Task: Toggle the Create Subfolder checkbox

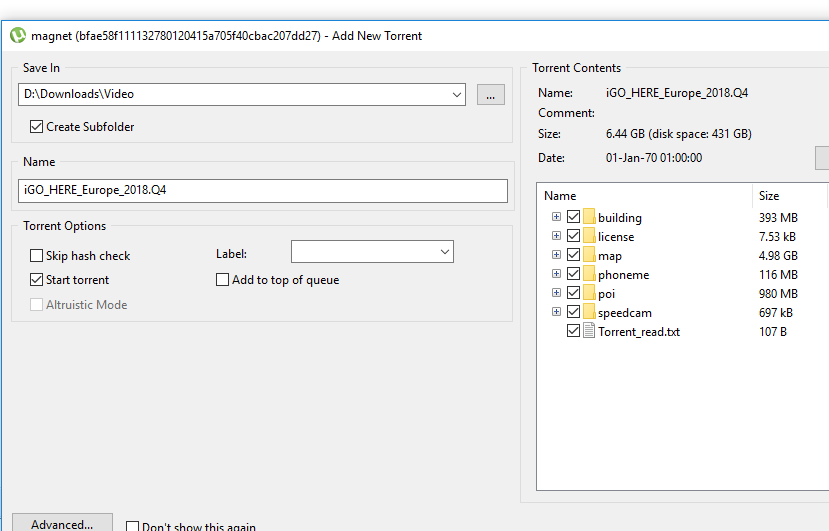Action: coord(36,126)
